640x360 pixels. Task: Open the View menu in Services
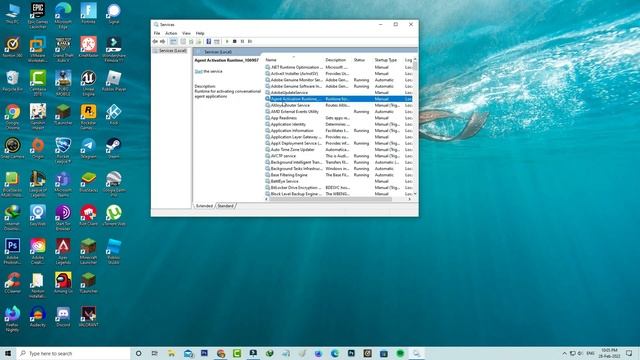(186, 33)
